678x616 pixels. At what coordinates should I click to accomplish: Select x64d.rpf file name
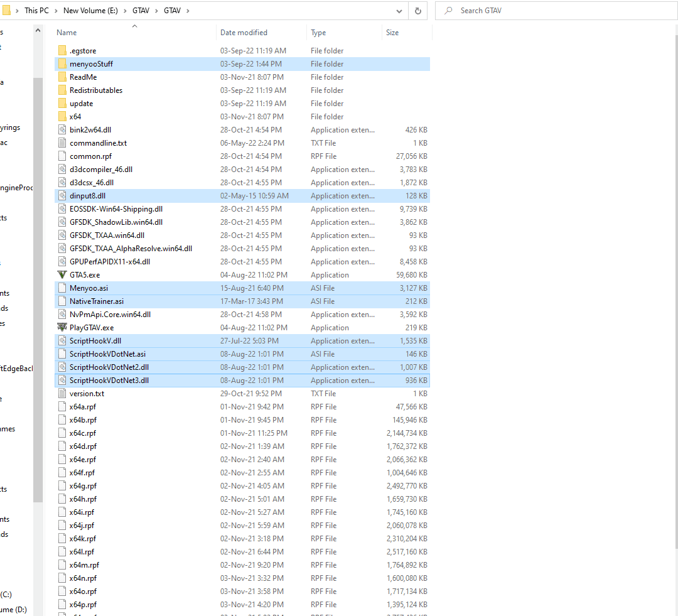click(x=83, y=446)
